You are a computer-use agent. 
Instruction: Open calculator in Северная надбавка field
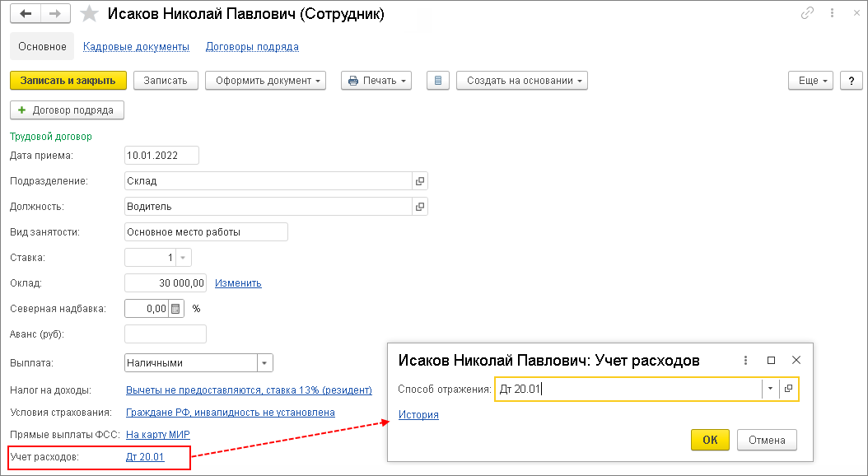tap(175, 309)
